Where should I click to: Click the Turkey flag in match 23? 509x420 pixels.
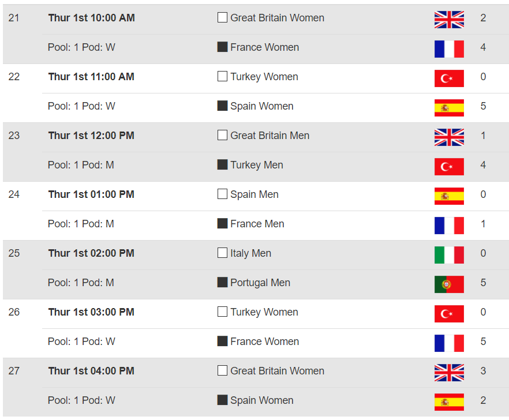click(x=449, y=167)
